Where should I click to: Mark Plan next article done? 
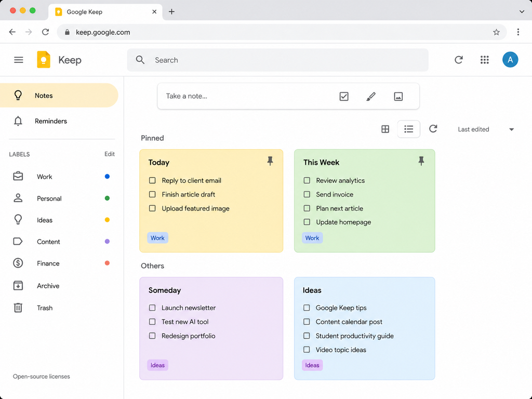point(307,208)
